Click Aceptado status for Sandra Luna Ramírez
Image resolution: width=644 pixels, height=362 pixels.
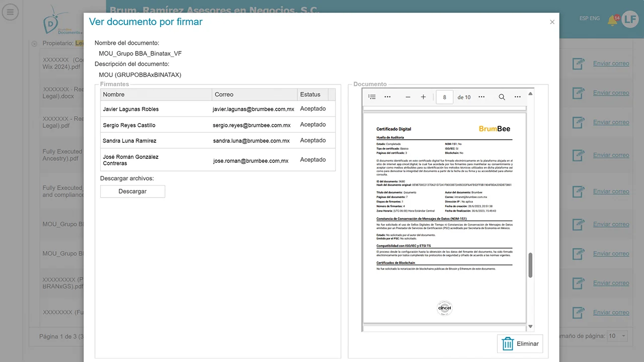pos(313,140)
